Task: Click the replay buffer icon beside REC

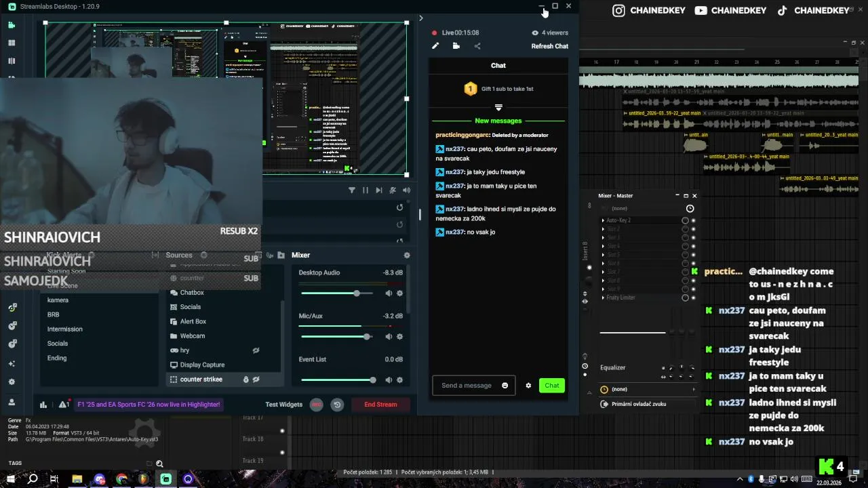Action: pos(337,405)
